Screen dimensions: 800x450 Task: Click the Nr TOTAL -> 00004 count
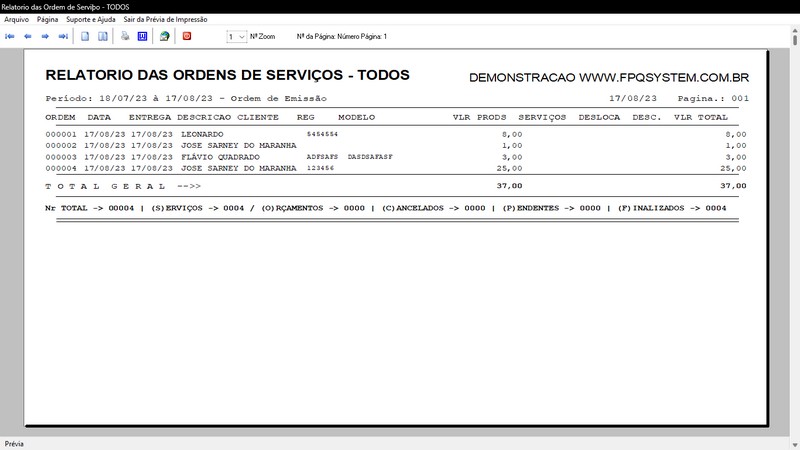pyautogui.click(x=90, y=208)
